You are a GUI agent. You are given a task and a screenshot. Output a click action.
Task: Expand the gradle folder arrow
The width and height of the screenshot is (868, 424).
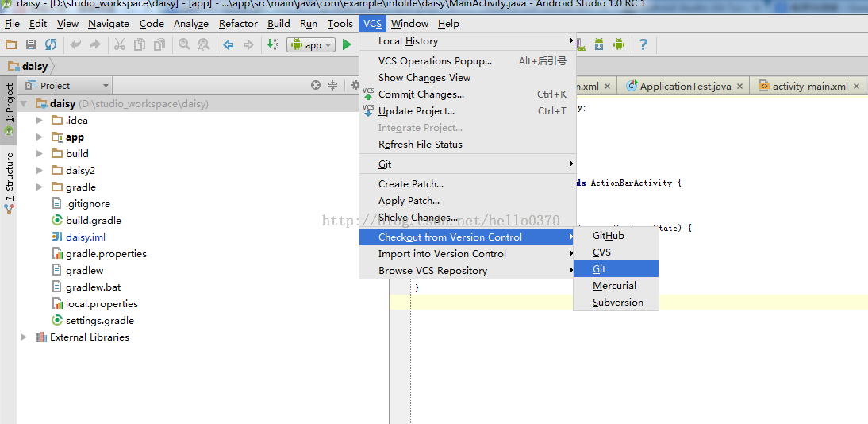[40, 187]
